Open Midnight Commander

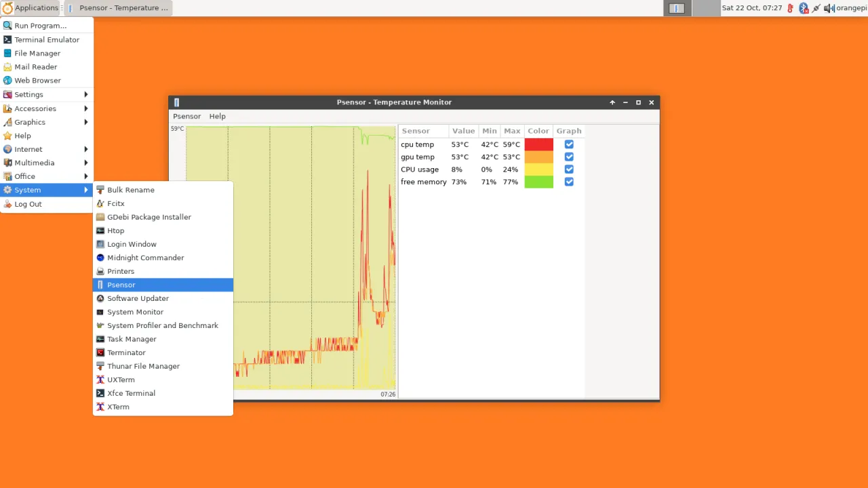point(145,258)
